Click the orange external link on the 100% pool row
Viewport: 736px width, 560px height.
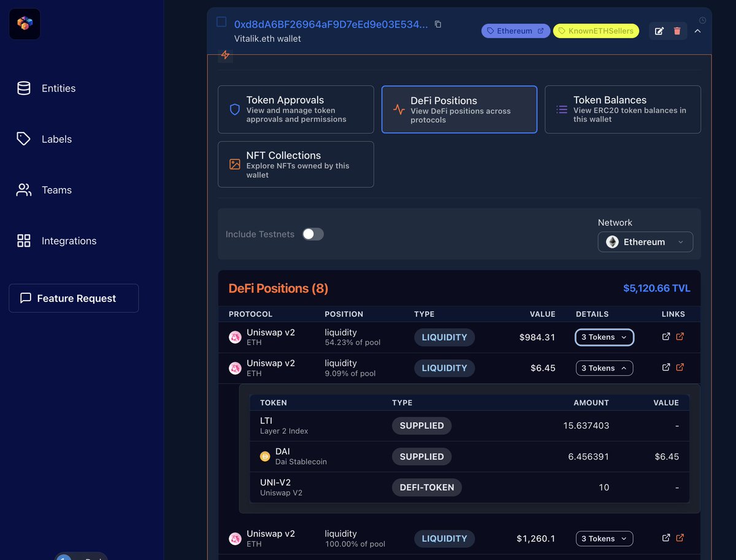click(681, 537)
